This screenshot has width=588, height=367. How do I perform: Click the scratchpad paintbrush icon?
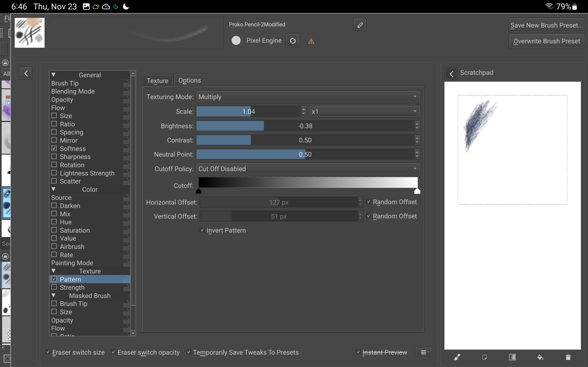457,357
